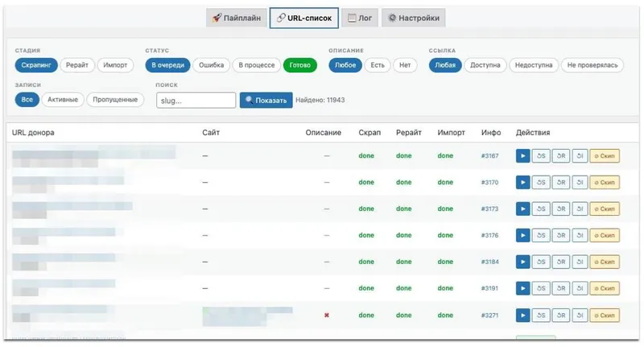Viewport: 644px width, 347px height.
Task: Redo import for row #3184
Action: coord(580,262)
